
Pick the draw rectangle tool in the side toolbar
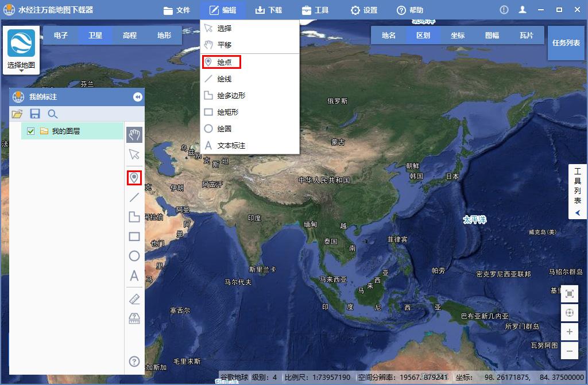pos(134,236)
